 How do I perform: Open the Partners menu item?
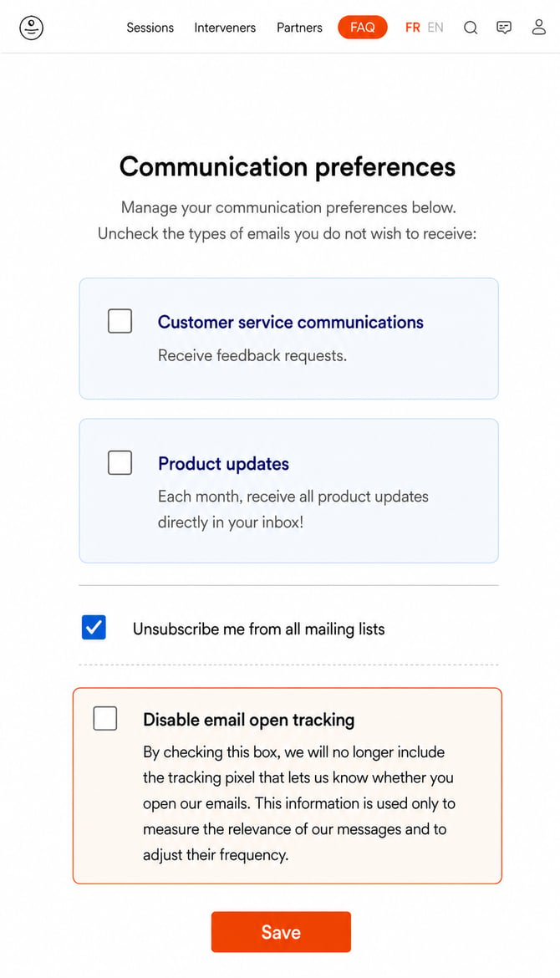point(299,28)
